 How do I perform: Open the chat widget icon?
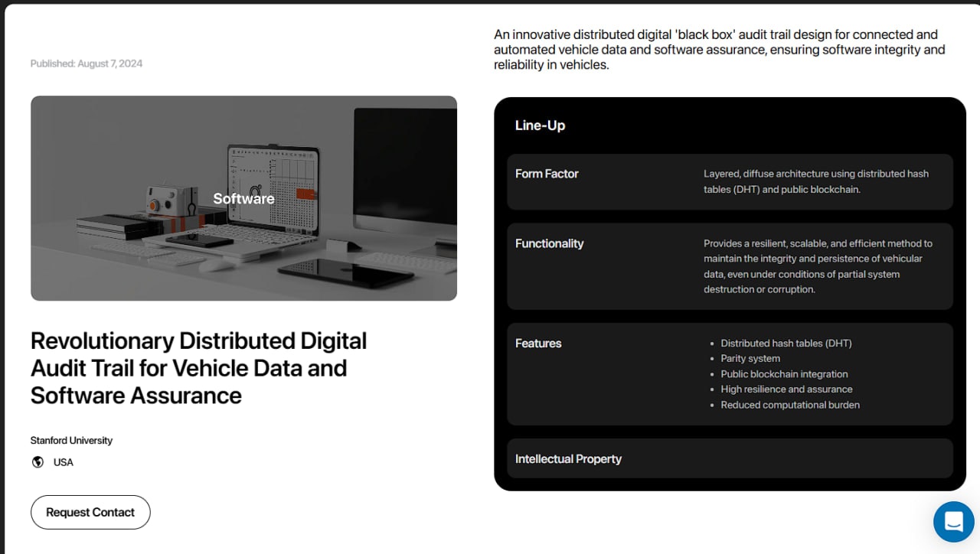click(953, 522)
